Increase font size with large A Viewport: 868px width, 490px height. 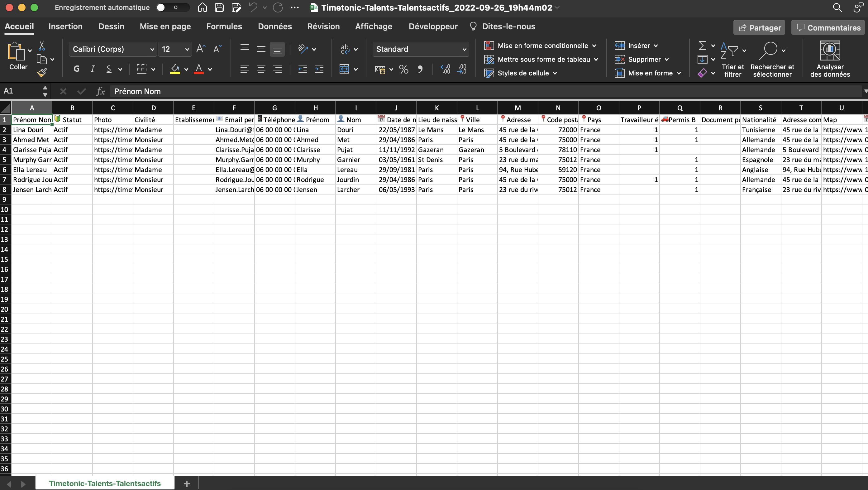point(201,49)
